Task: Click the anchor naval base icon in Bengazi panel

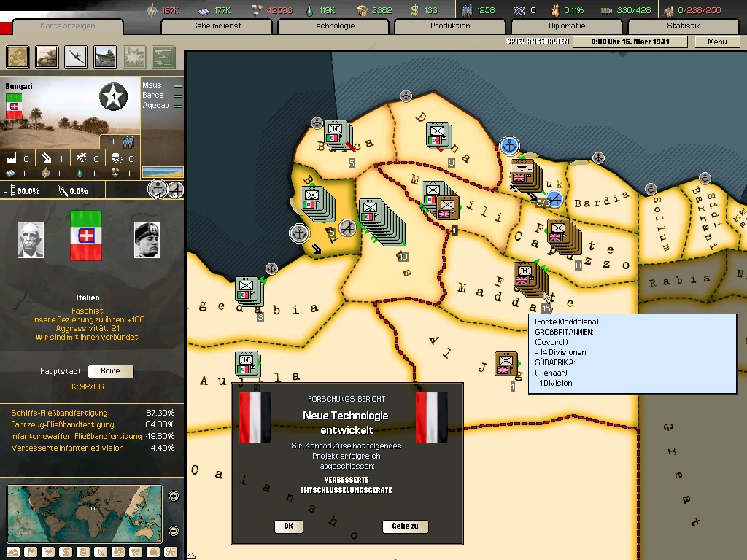Action: [158, 190]
